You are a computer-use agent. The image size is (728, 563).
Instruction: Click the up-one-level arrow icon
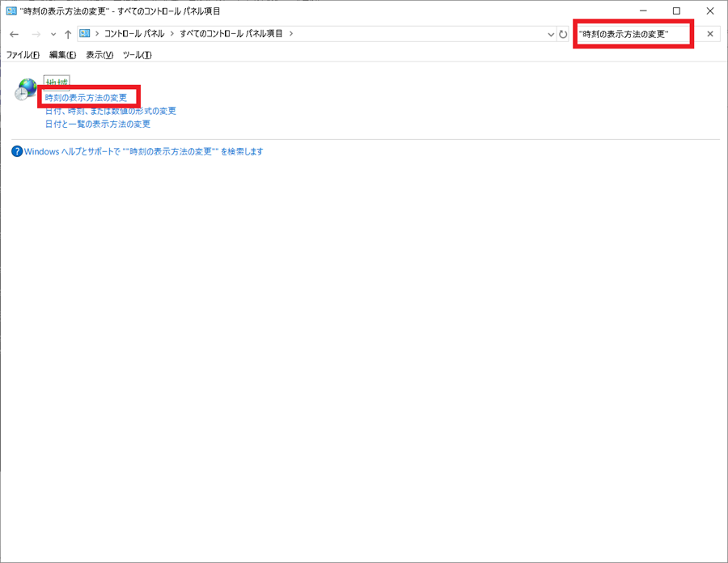tap(68, 34)
